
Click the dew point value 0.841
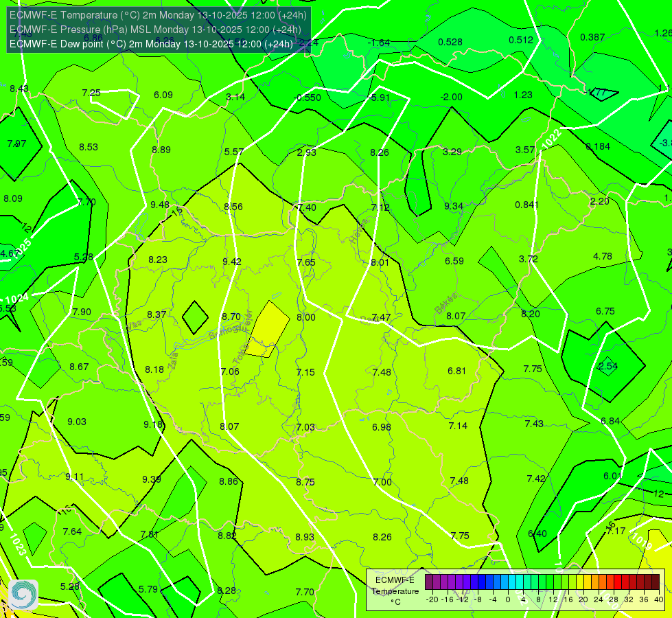click(526, 205)
